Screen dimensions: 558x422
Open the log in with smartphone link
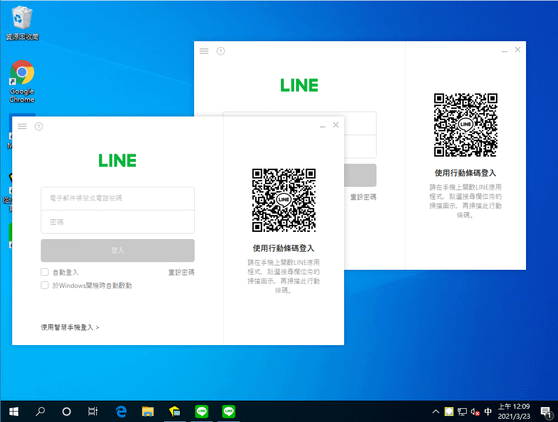(x=70, y=327)
